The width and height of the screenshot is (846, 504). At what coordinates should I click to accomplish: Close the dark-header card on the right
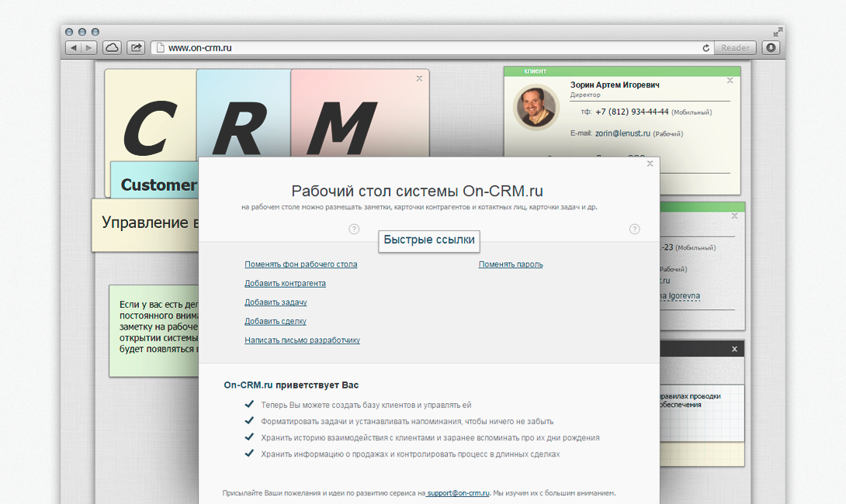coord(734,349)
